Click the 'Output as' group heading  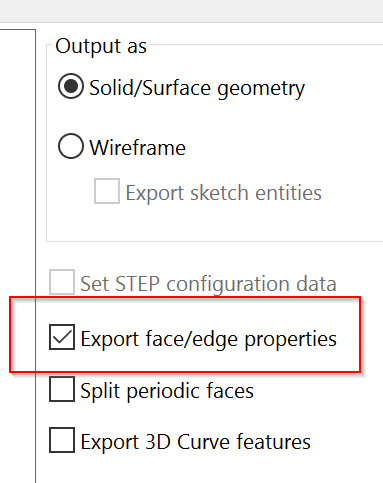(x=101, y=46)
